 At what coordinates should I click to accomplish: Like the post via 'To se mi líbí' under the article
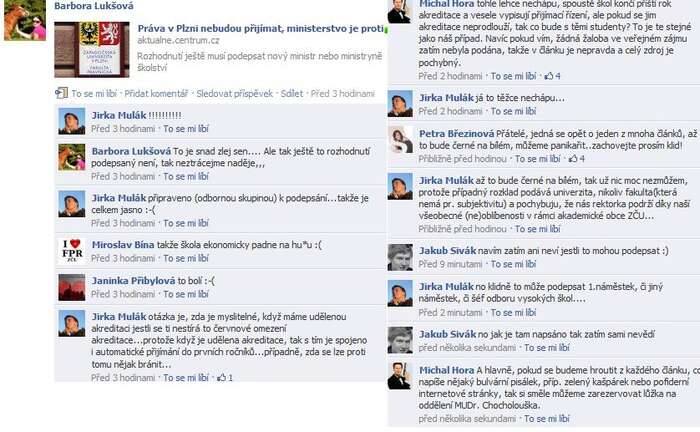(94, 94)
